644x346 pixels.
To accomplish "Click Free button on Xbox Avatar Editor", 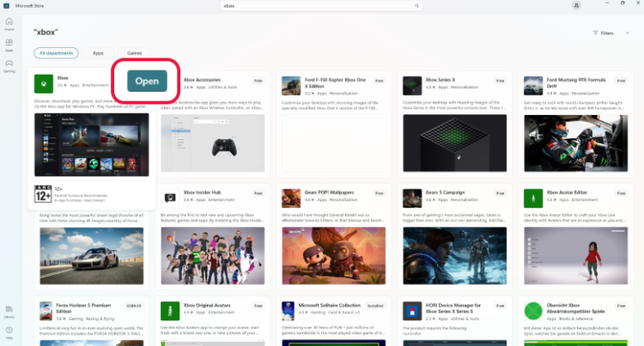I will 621,193.
